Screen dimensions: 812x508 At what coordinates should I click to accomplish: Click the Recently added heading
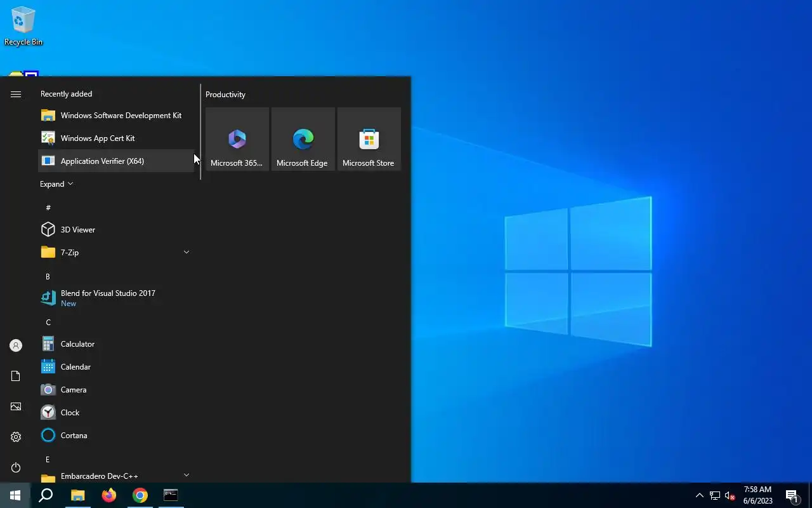tap(66, 94)
